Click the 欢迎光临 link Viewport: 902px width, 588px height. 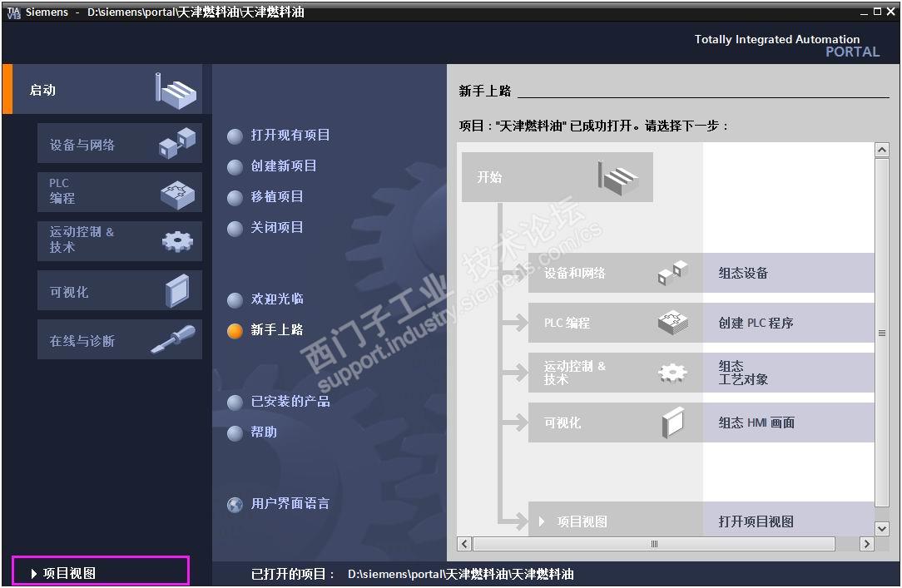pos(277,299)
